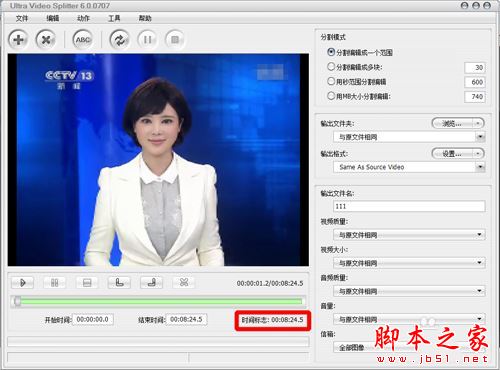This screenshot has height=370, width=500.
Task: Expand the Same As Source Video dropdown
Action: tap(480, 167)
